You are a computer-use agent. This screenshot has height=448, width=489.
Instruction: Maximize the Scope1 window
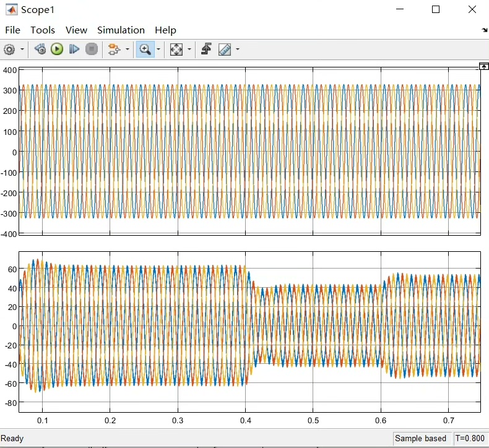coord(436,9)
